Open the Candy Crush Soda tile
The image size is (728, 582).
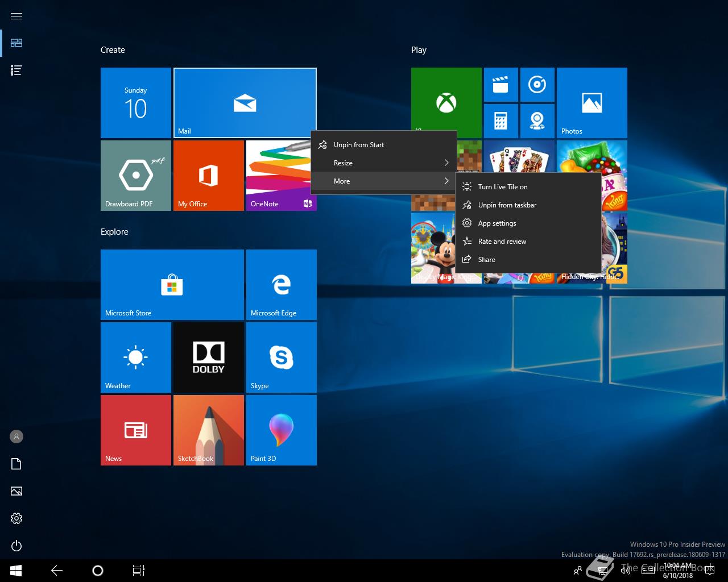click(x=592, y=156)
